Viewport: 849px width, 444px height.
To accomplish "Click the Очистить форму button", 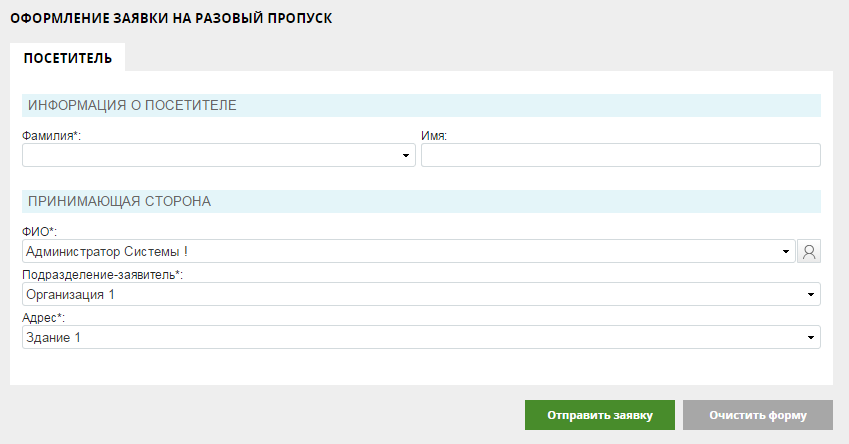I will tap(757, 415).
